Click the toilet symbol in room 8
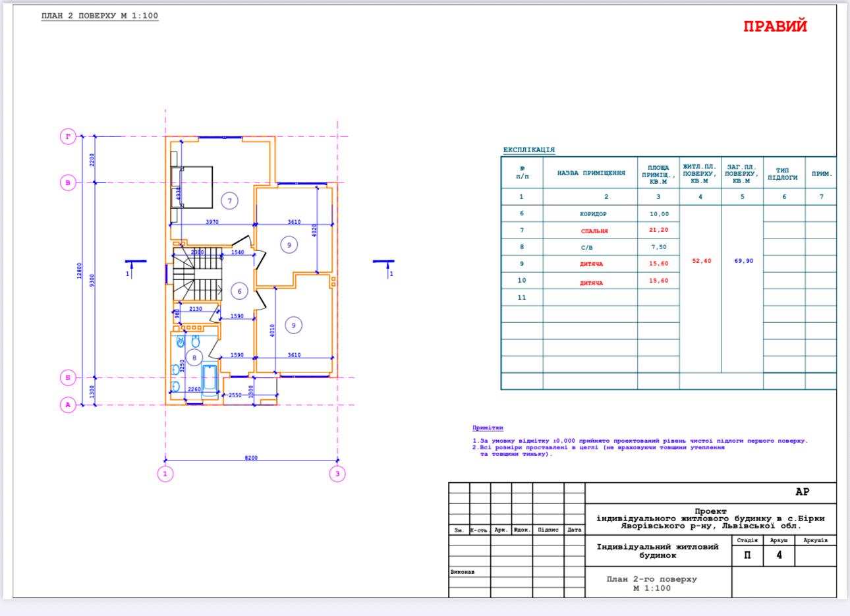Image resolution: width=850 pixels, height=616 pixels. pos(196,342)
